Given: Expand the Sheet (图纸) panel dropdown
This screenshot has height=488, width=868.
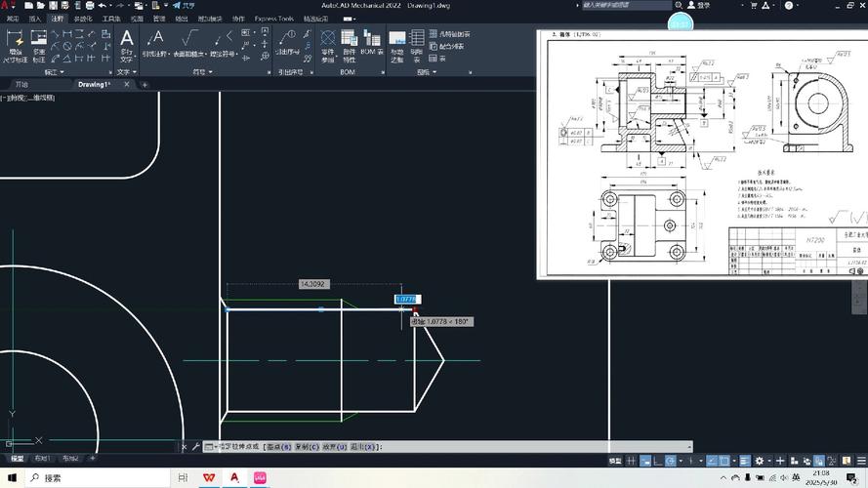Looking at the screenshot, I should (x=427, y=72).
